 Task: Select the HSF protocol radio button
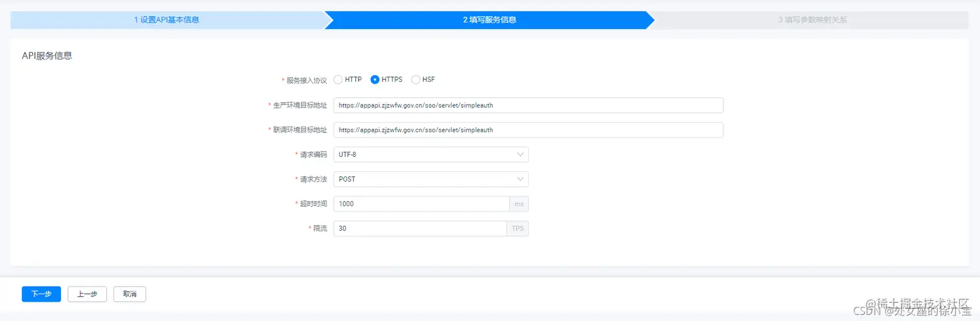pyautogui.click(x=416, y=80)
